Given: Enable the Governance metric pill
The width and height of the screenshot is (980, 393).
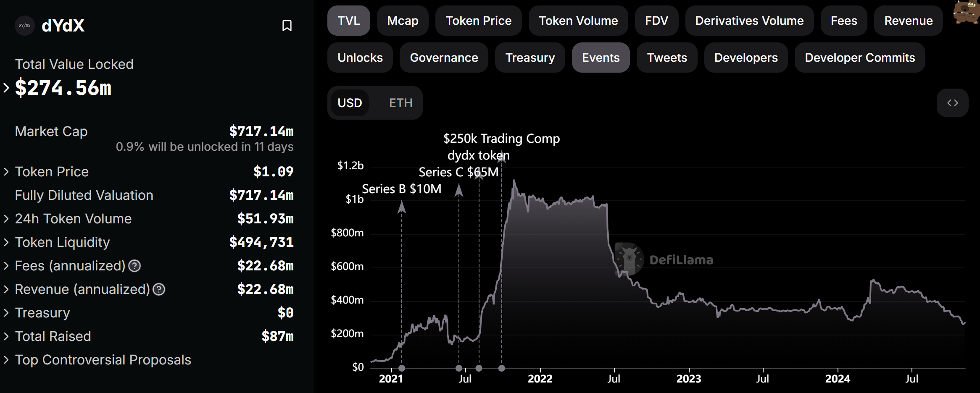Looking at the screenshot, I should (444, 58).
